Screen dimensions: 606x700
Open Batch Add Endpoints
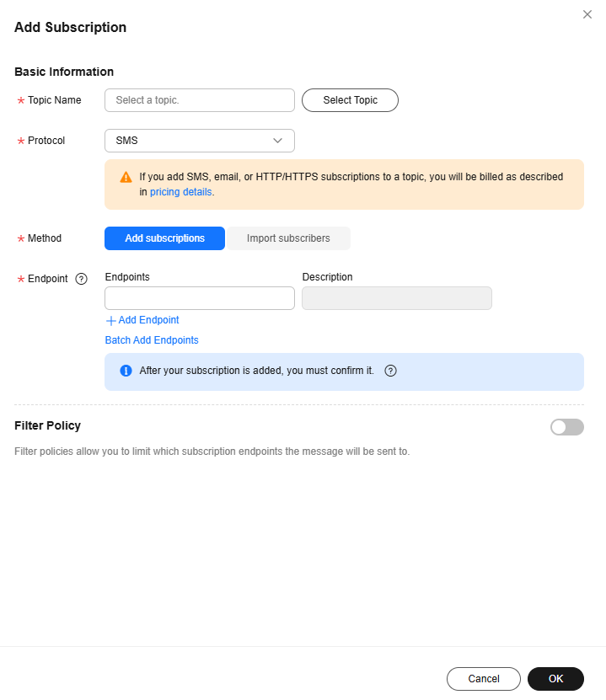click(x=152, y=340)
